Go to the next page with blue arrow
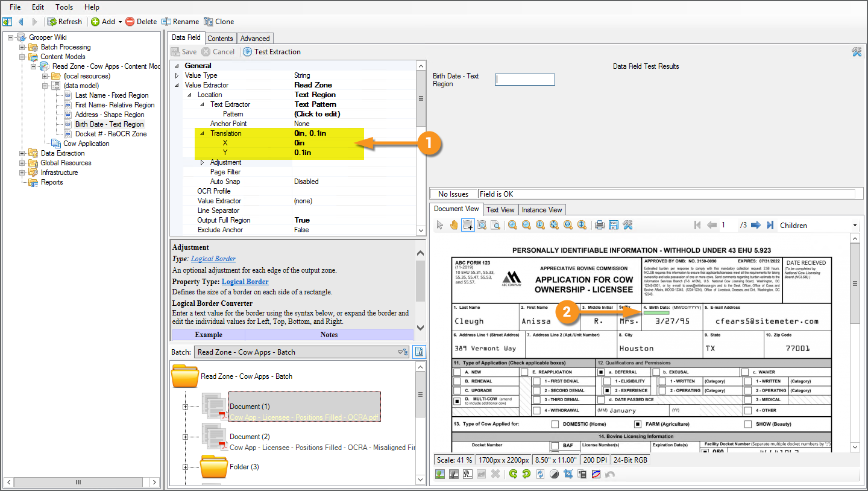868x491 pixels. tap(755, 225)
